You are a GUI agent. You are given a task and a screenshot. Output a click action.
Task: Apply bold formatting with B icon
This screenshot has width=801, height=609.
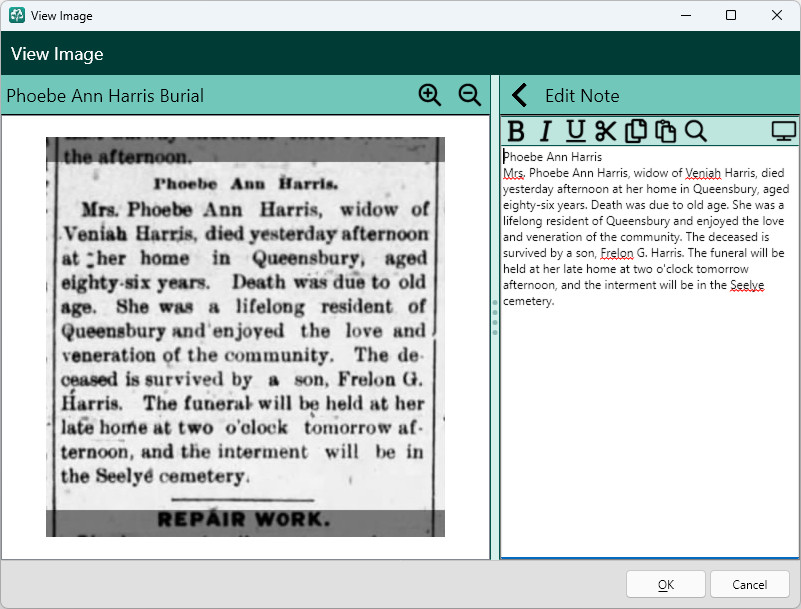pyautogui.click(x=516, y=131)
